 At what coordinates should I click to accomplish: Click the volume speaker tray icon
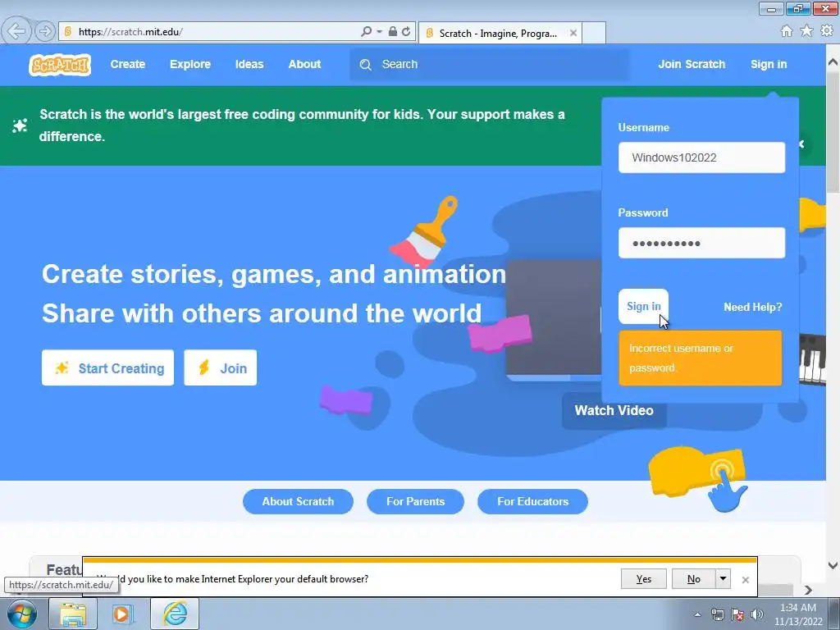pyautogui.click(x=756, y=614)
